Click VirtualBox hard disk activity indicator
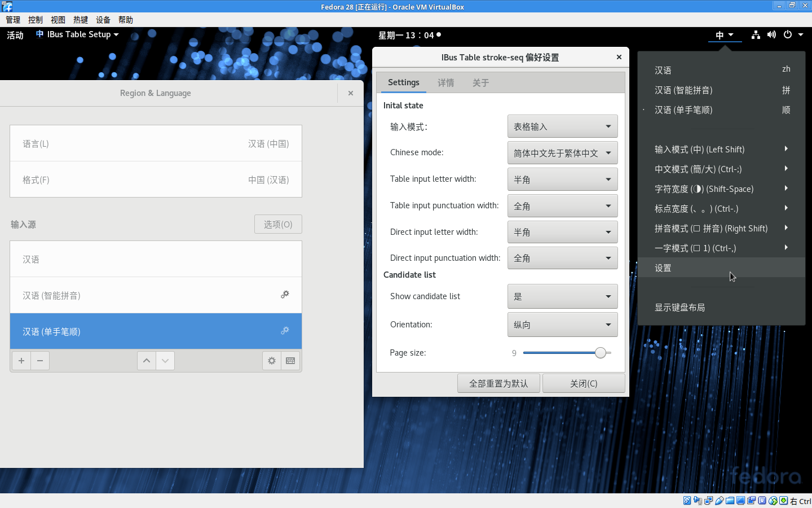The height and width of the screenshot is (508, 812). coord(687,501)
